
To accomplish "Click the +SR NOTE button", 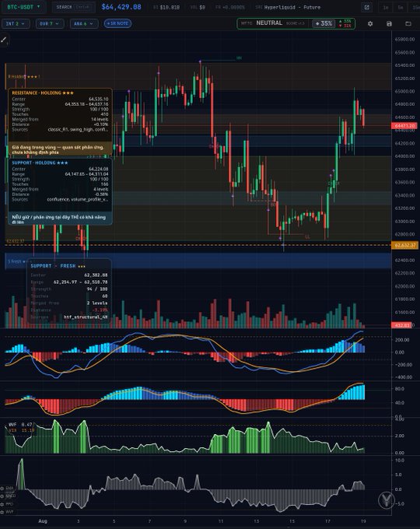I will [x=117, y=23].
